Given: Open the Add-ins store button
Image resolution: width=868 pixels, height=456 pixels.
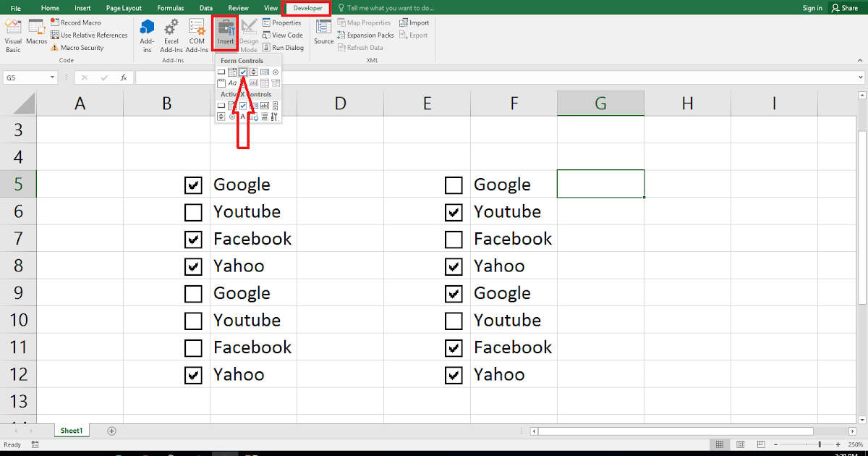Looking at the screenshot, I should click(148, 36).
